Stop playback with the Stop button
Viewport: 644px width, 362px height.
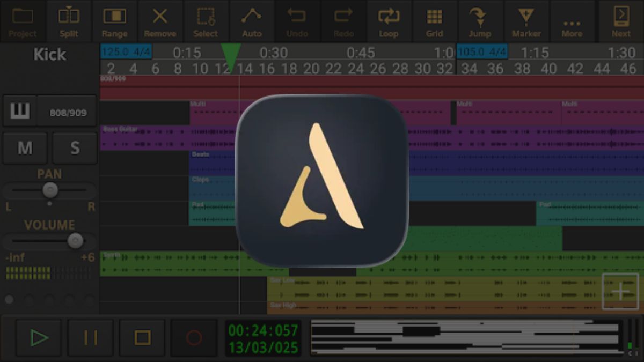click(x=142, y=338)
